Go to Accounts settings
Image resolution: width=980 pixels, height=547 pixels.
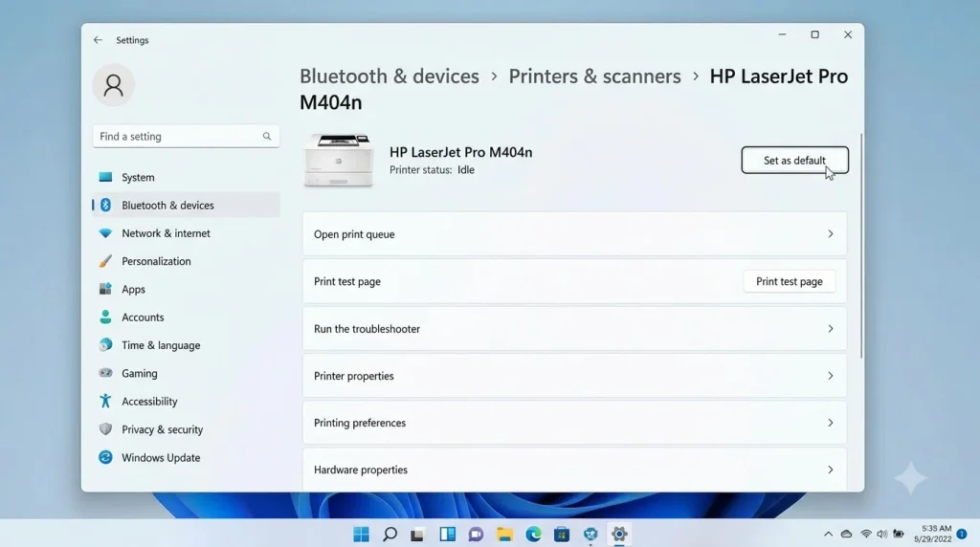187,317
